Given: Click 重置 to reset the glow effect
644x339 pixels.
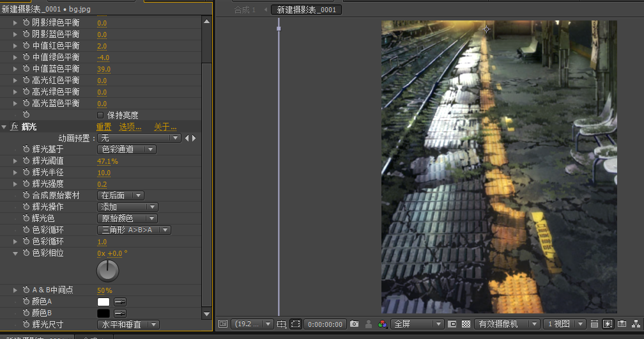Looking at the screenshot, I should click(103, 127).
